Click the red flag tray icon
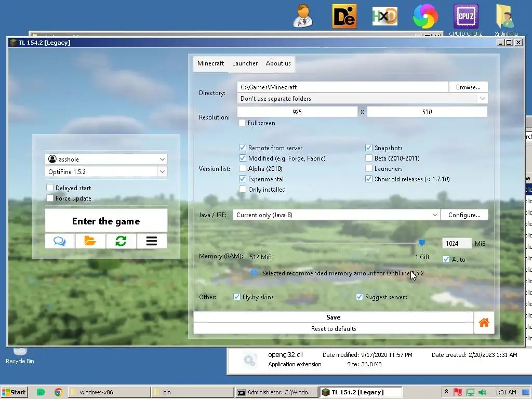The image size is (532, 399). (x=458, y=392)
